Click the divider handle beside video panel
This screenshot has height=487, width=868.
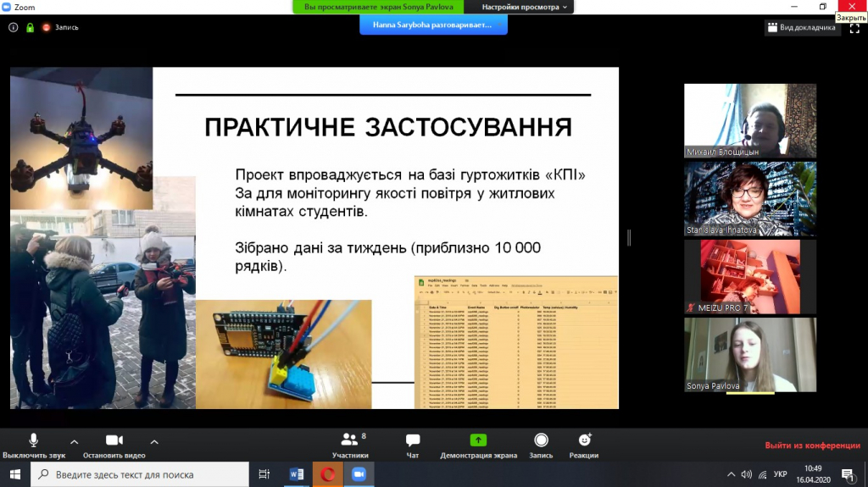click(x=629, y=237)
